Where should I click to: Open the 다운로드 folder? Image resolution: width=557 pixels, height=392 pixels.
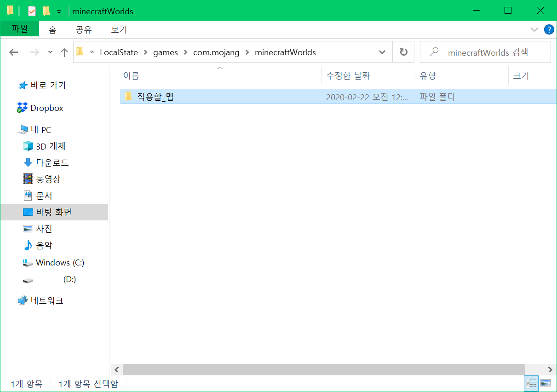click(52, 162)
